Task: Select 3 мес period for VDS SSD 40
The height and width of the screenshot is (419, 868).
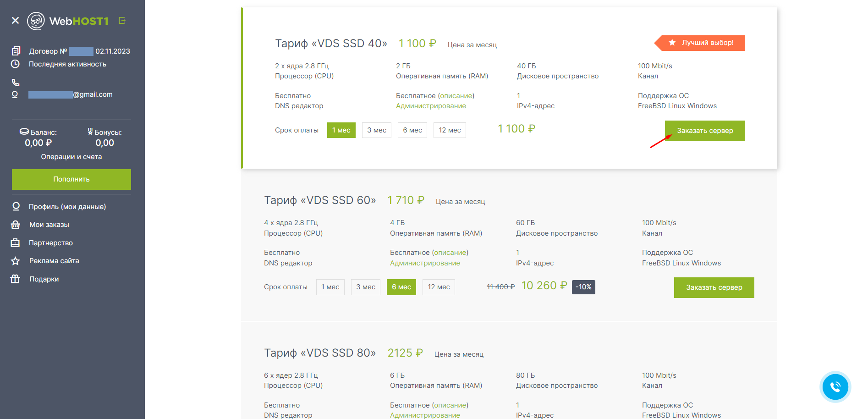Action: pyautogui.click(x=376, y=130)
